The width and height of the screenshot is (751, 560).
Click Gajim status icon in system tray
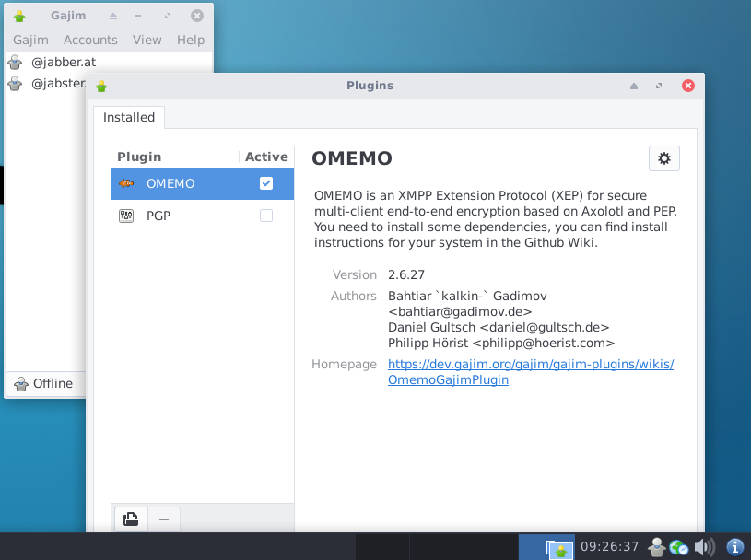tap(656, 546)
